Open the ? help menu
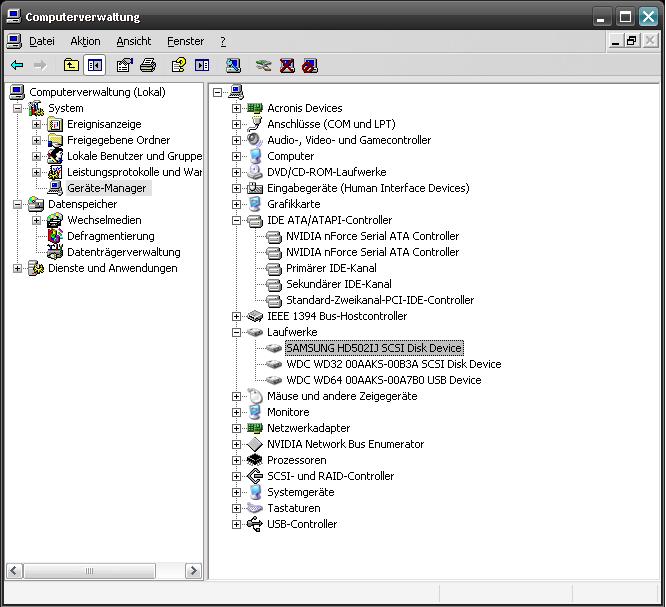Image resolution: width=666 pixels, height=607 pixels. tap(223, 41)
